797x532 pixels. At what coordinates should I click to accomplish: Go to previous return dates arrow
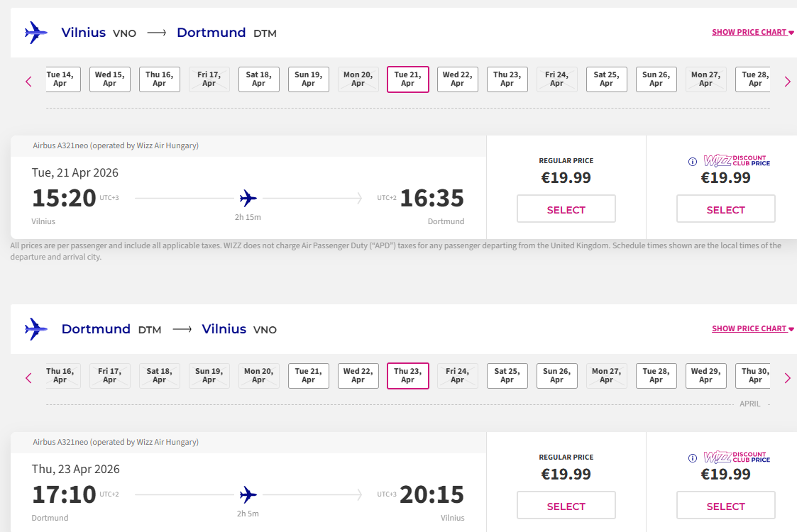(x=28, y=378)
